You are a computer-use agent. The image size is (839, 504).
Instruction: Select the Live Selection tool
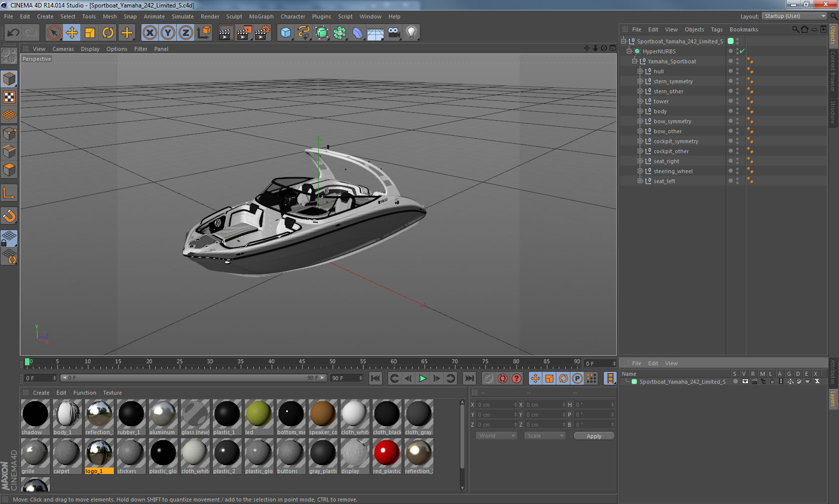click(x=53, y=33)
